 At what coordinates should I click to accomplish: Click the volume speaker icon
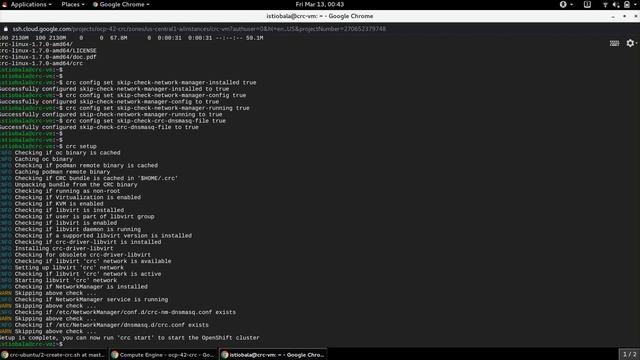pyautogui.click(x=616, y=4)
